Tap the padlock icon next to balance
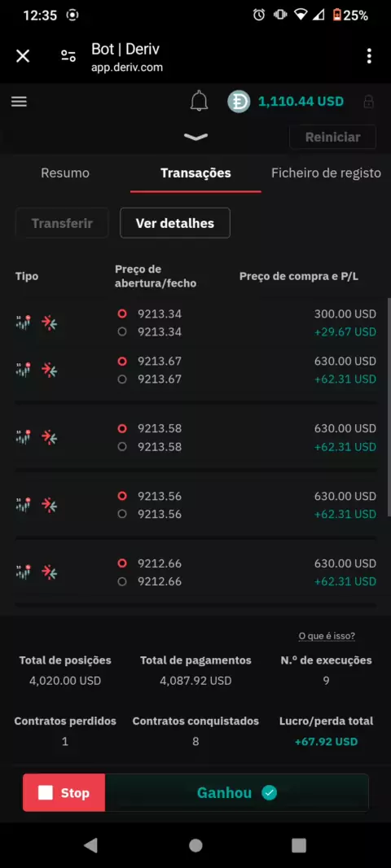The image size is (391, 868). pos(368,102)
